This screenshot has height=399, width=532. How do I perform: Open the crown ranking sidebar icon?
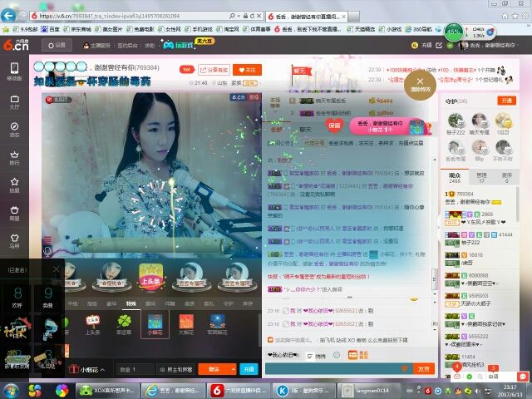[14, 157]
